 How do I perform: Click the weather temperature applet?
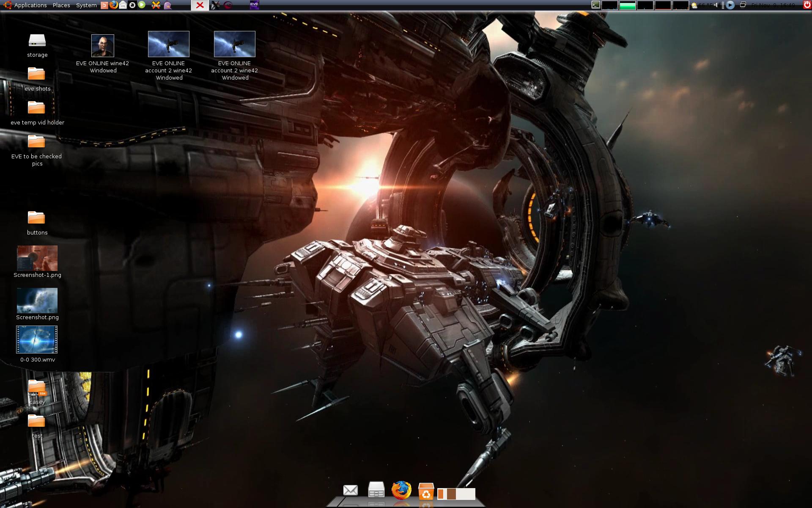tap(702, 5)
